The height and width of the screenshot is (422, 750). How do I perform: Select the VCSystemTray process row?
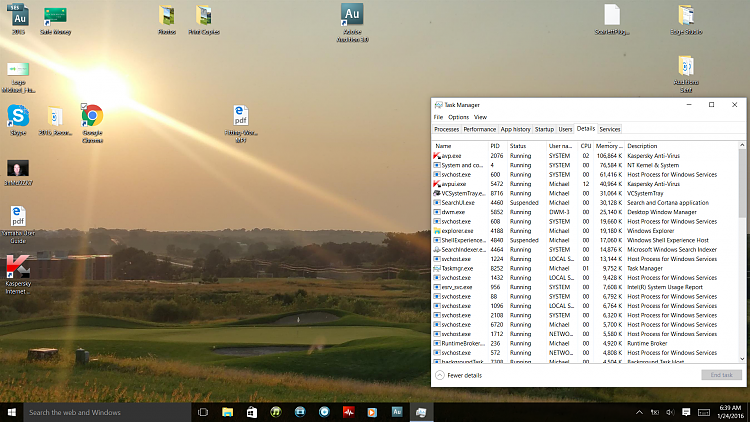[585, 193]
